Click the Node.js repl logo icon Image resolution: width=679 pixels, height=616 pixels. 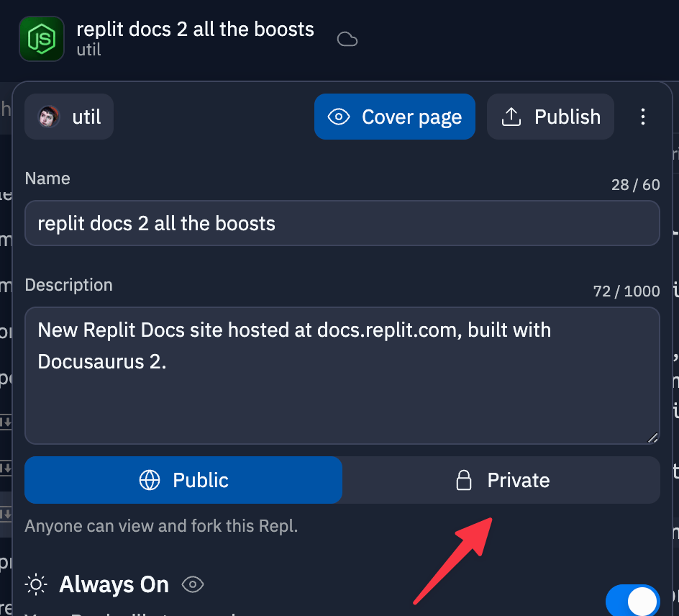point(42,39)
